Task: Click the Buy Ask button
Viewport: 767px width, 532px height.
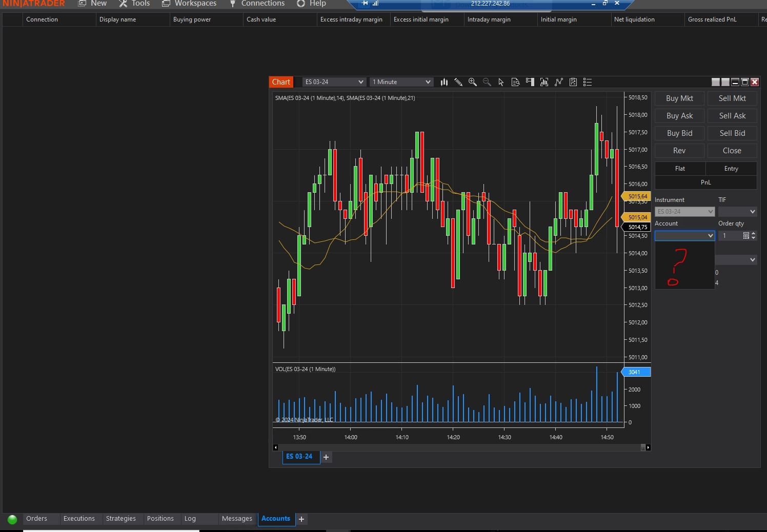Action: point(679,116)
